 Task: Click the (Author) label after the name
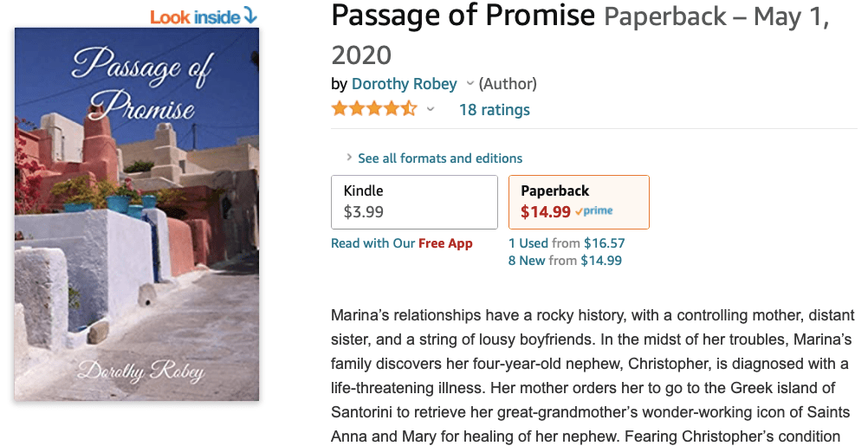tap(508, 84)
